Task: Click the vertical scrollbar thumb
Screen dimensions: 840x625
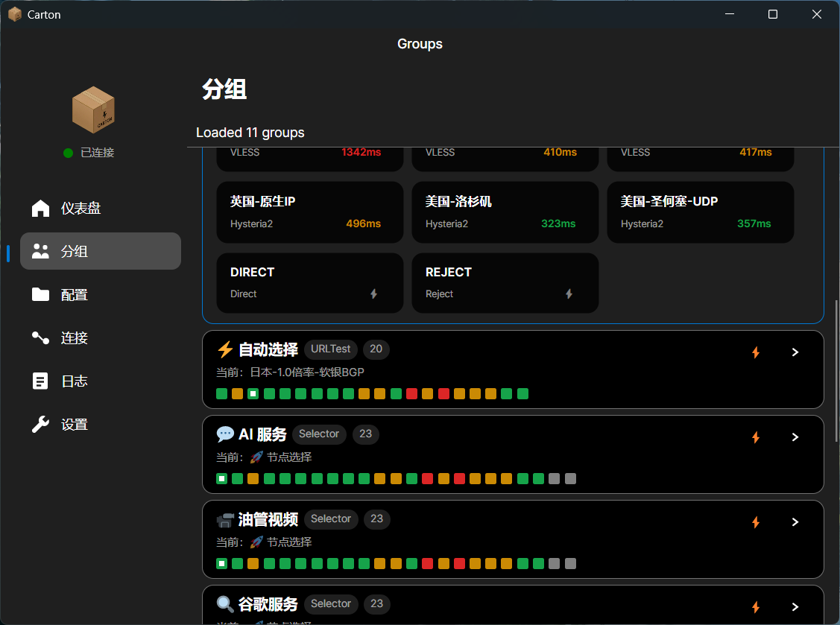Action: pos(837,371)
